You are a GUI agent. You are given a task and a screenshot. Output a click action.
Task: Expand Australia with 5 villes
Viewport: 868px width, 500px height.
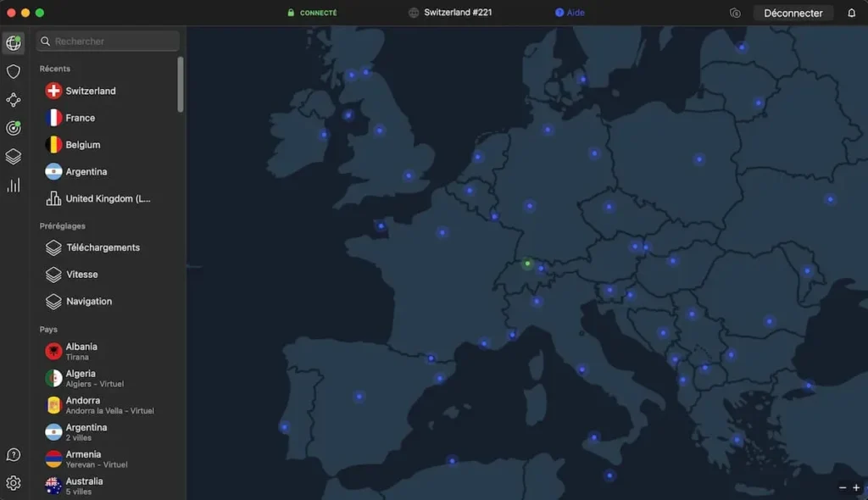coord(85,486)
